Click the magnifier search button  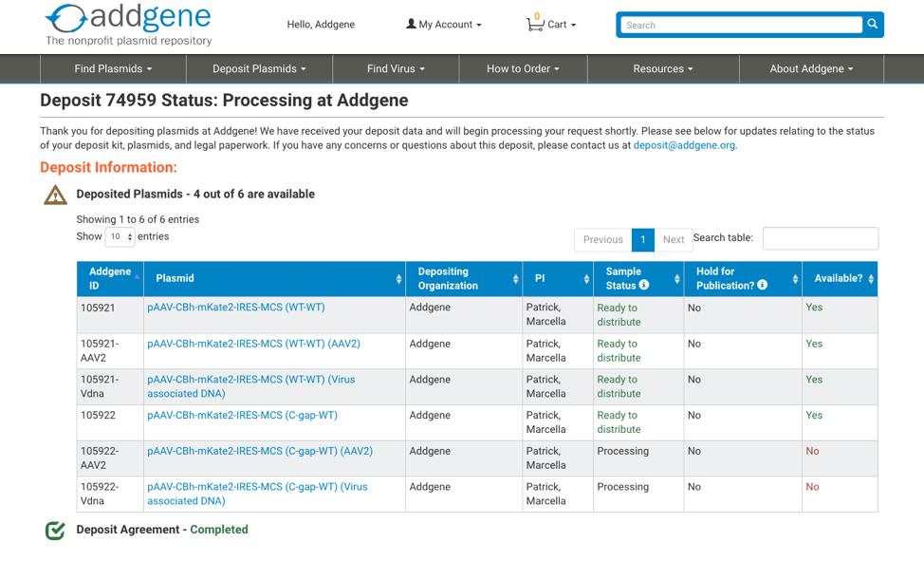click(x=872, y=24)
